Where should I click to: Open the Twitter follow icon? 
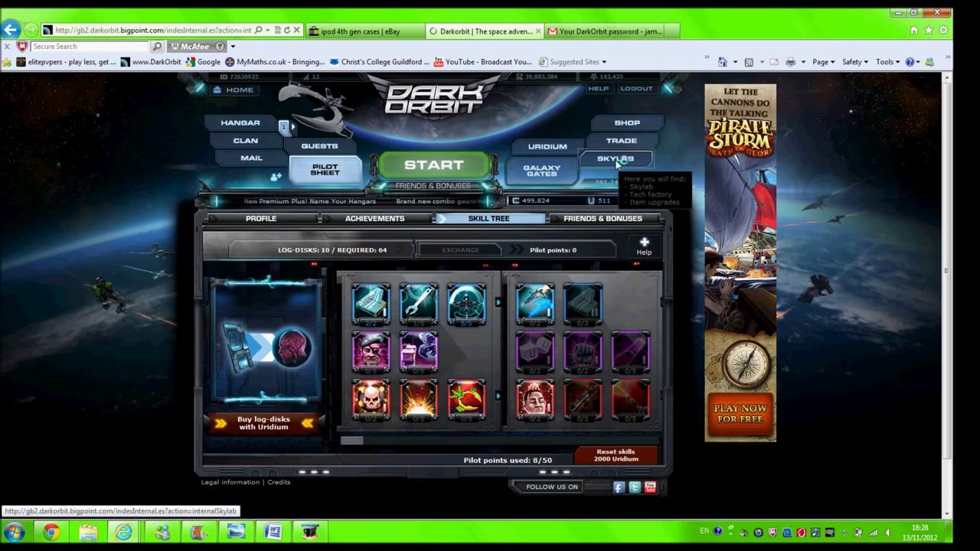(635, 487)
